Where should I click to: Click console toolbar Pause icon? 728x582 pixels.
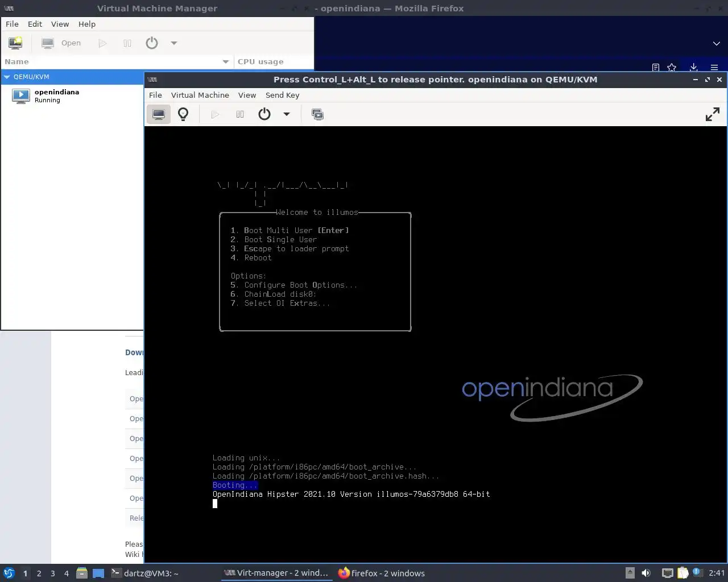click(240, 114)
